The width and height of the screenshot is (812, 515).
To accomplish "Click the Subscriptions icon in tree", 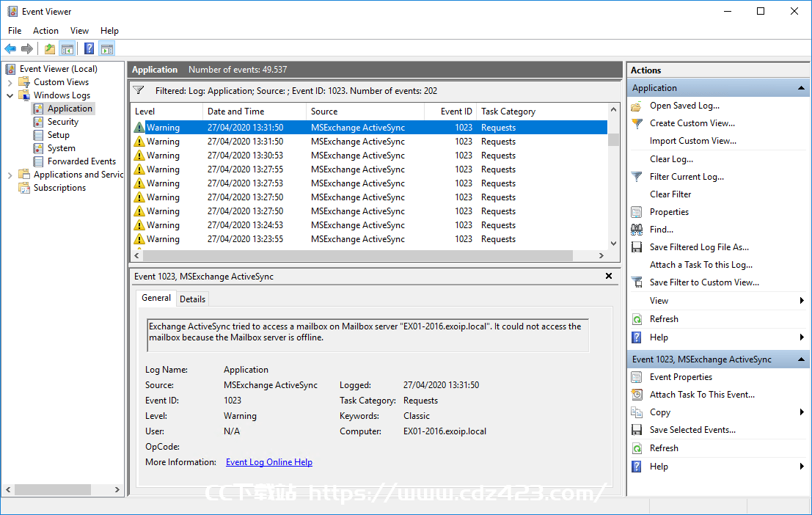I will coord(24,188).
